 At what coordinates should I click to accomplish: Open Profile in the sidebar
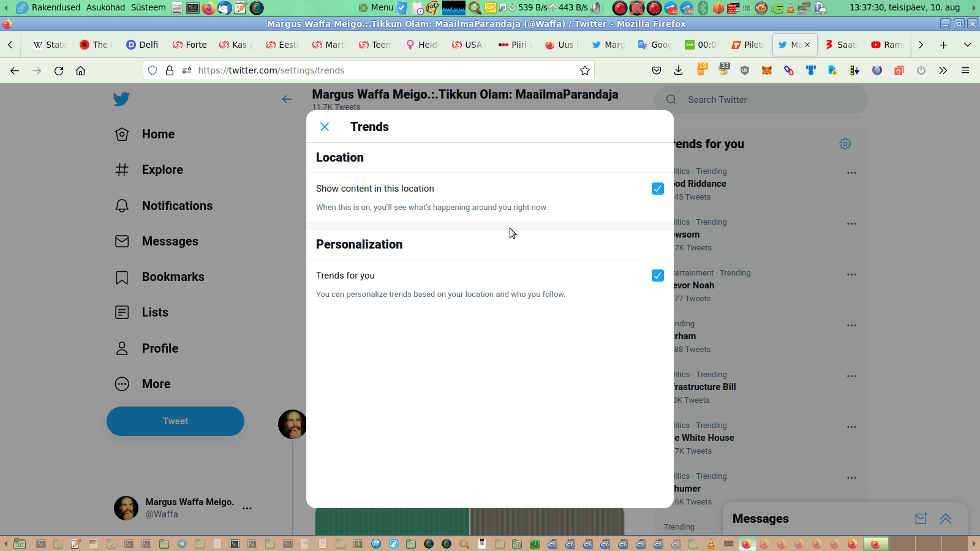147,348
